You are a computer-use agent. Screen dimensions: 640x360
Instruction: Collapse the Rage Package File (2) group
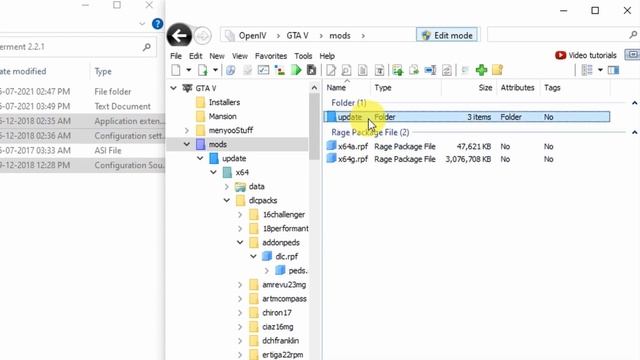(634, 132)
